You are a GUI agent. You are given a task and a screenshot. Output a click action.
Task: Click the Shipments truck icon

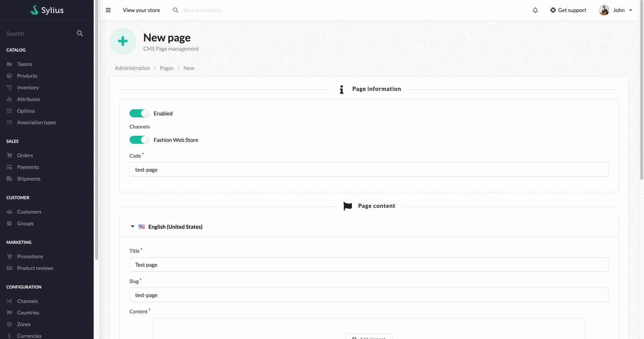click(x=10, y=179)
